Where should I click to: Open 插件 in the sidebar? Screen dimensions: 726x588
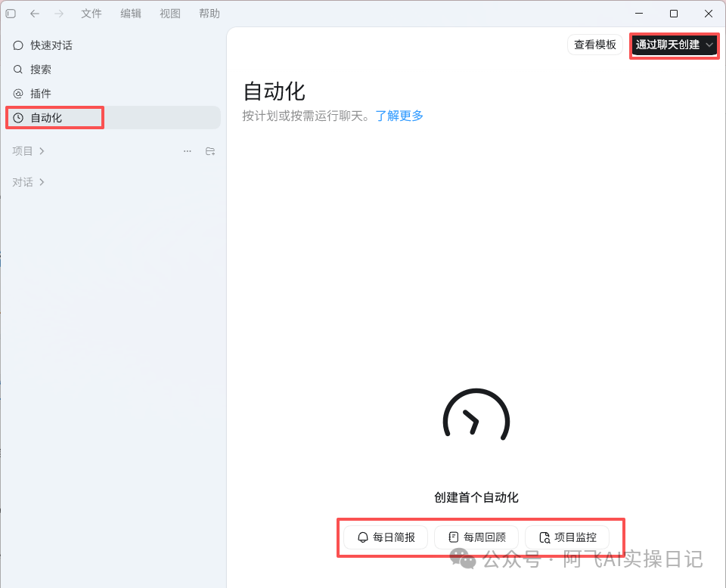pyautogui.click(x=113, y=94)
